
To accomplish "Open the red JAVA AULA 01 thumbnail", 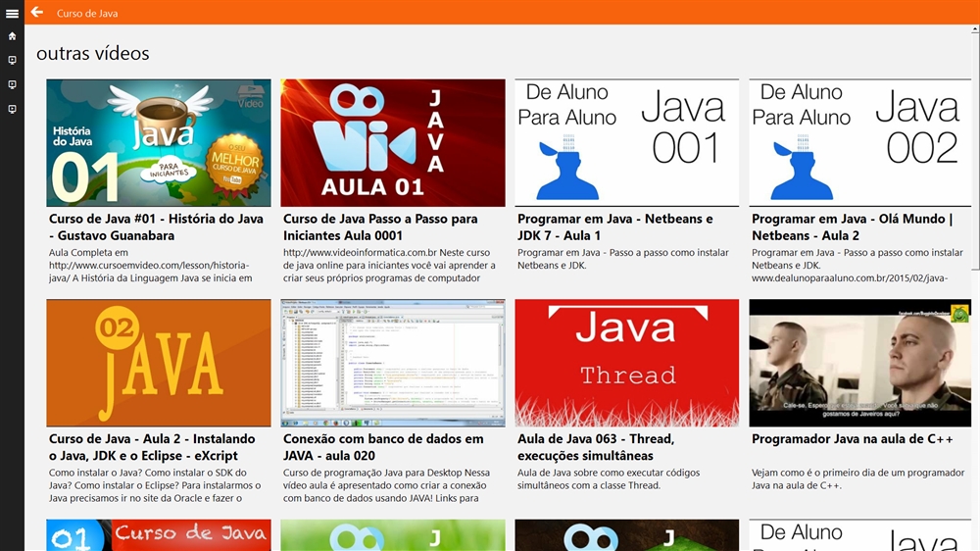I will click(393, 142).
